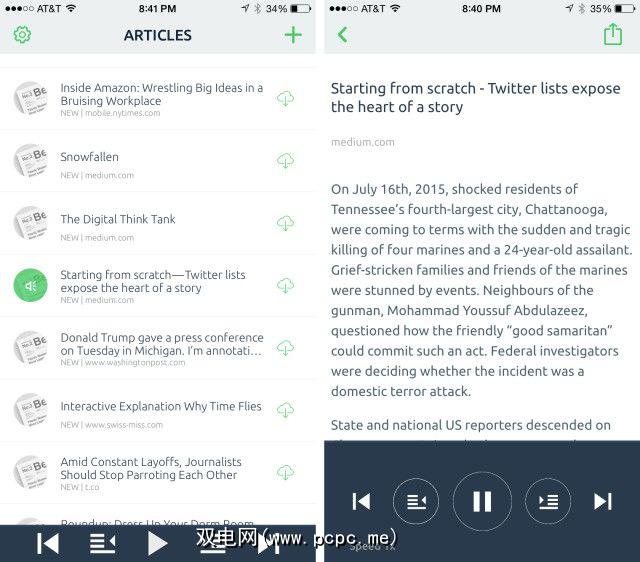640x562 pixels.
Task: Download Starting from scratch article via cloud icon
Action: point(285,285)
